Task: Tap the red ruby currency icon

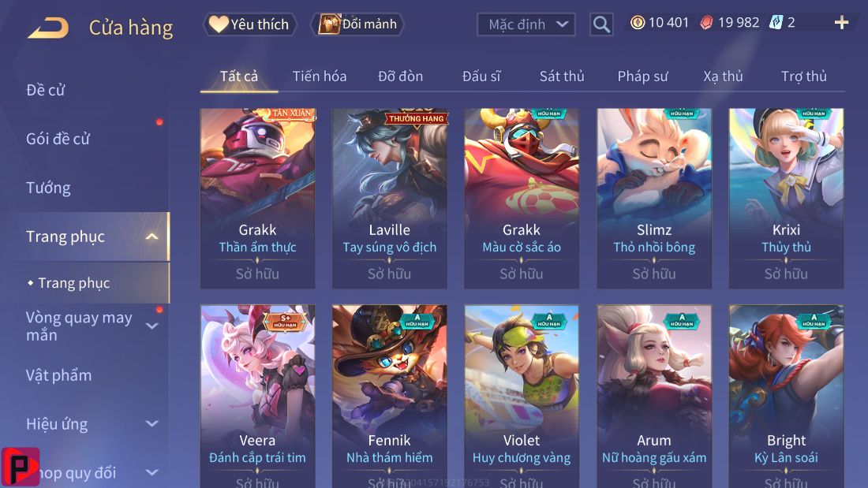Action: coord(706,22)
